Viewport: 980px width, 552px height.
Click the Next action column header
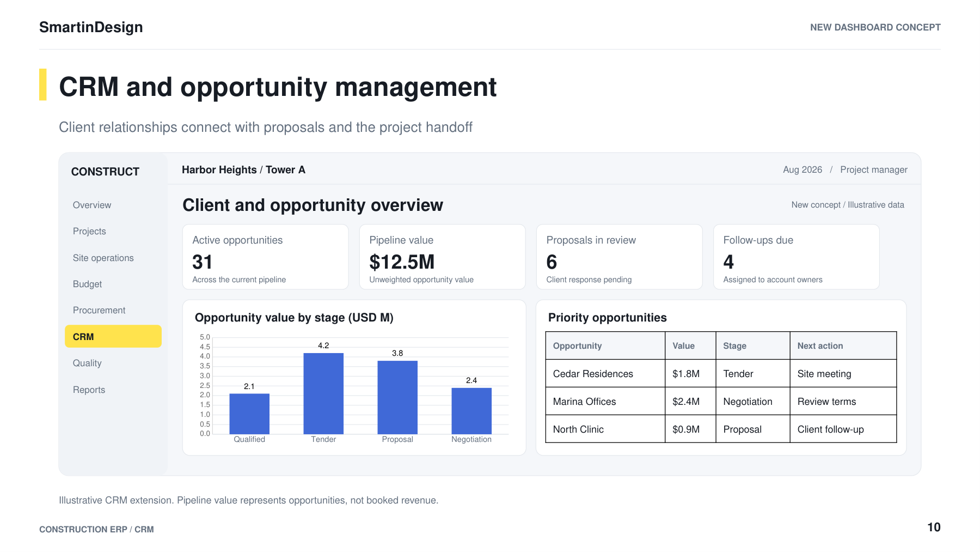pos(843,345)
